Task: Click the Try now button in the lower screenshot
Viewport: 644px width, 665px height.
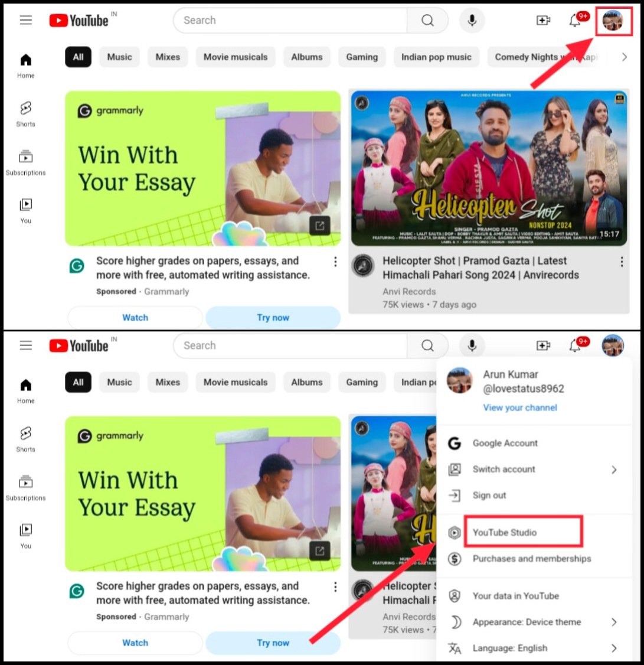Action: [273, 643]
